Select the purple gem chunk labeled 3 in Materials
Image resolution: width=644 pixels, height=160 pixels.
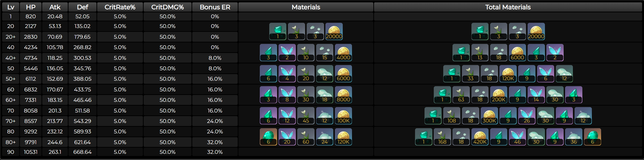pyautogui.click(x=268, y=95)
